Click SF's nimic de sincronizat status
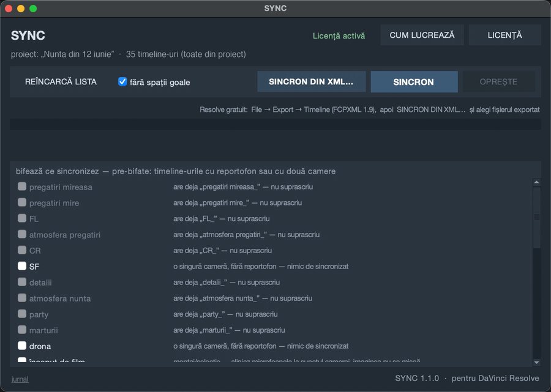Image resolution: width=551 pixels, height=392 pixels. [261, 267]
